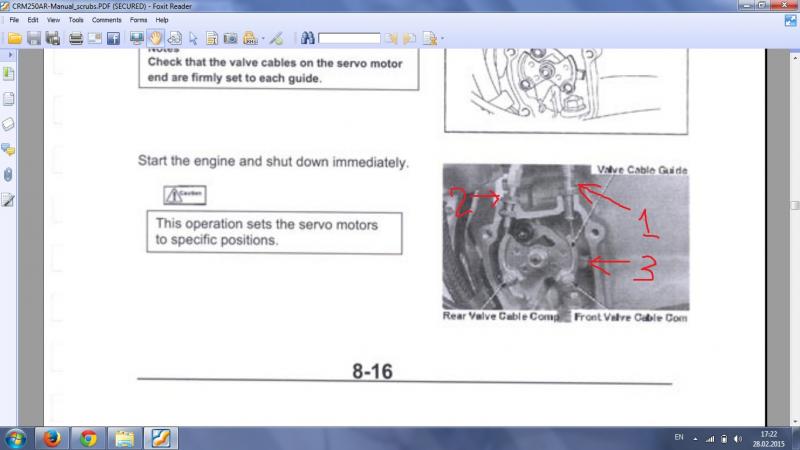This screenshot has height=450, width=800.
Task: Open the Signatures sidebar panel
Action: [9, 199]
